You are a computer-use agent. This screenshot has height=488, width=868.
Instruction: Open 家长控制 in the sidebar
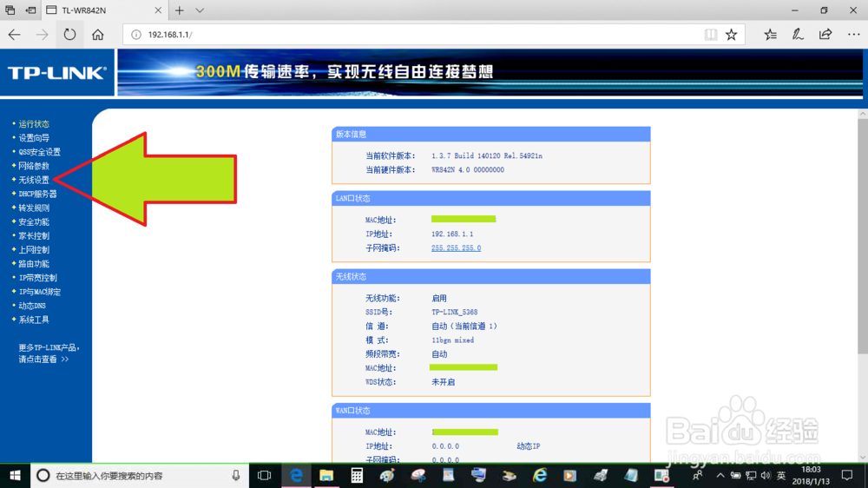click(34, 236)
